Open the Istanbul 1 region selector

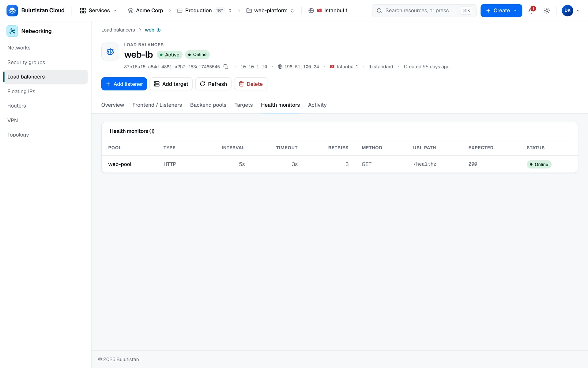tap(328, 11)
